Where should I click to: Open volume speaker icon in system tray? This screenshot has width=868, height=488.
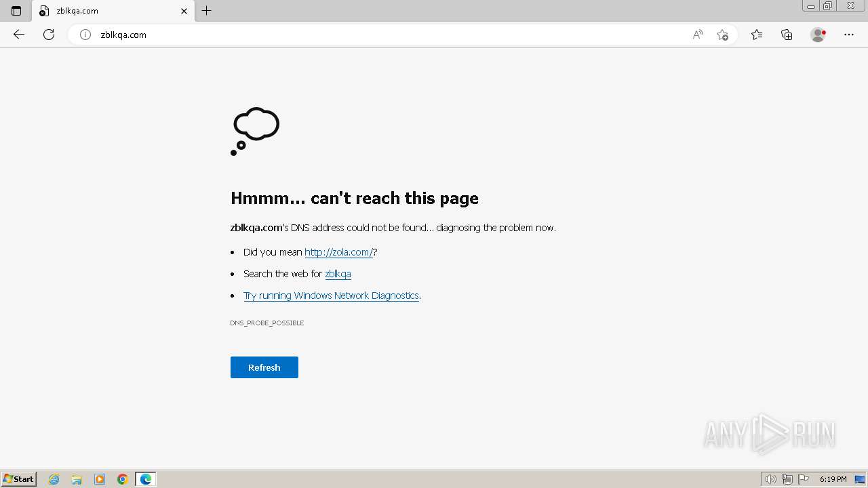[x=770, y=479]
